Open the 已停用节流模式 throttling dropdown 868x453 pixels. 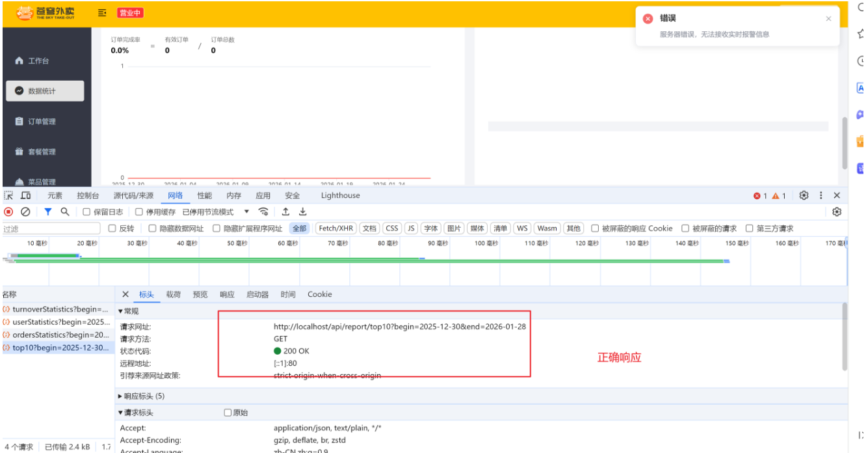point(216,212)
